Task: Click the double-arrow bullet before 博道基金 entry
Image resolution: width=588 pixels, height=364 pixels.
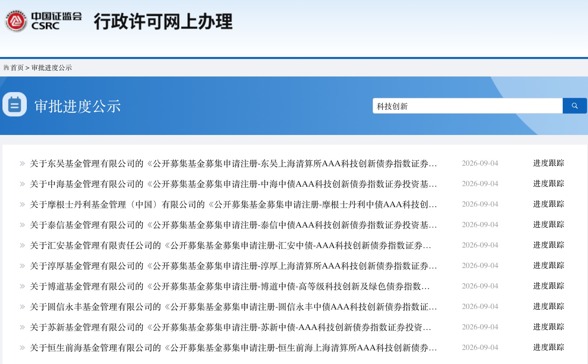Action: [x=22, y=286]
